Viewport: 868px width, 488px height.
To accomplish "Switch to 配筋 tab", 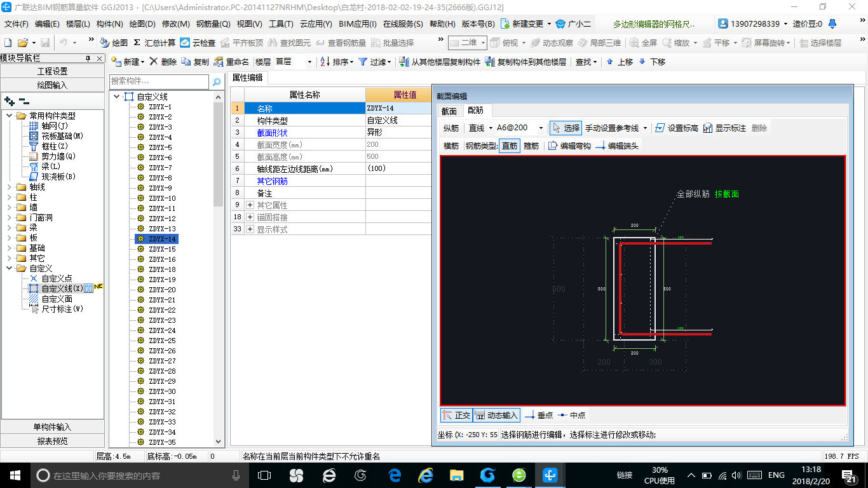I will (x=475, y=111).
